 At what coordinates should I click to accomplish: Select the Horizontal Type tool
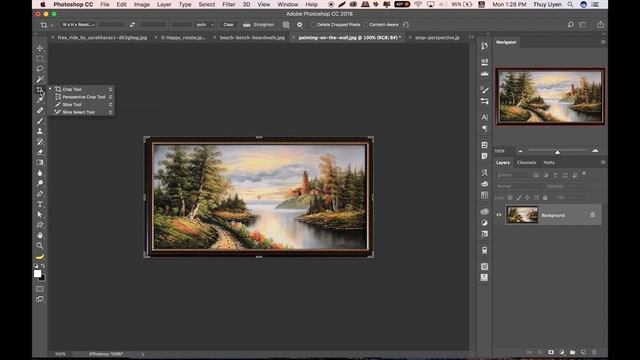coord(40,204)
